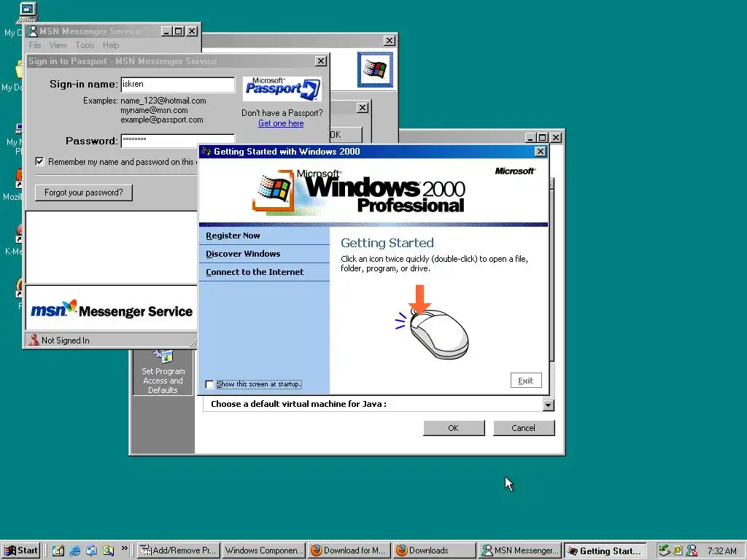Switch to Windows Components taskbar button
Viewport: 747px width, 560px height.
tap(263, 551)
